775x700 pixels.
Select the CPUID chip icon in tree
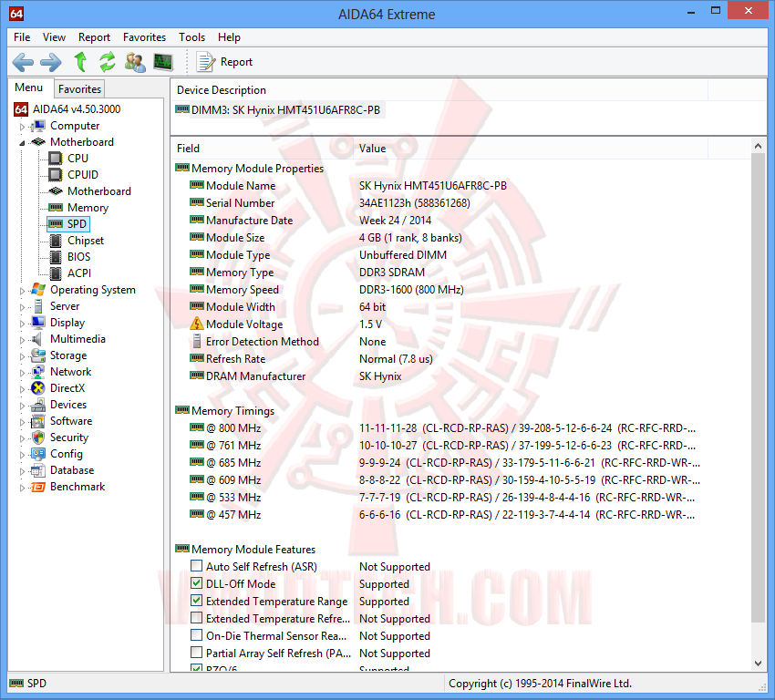(x=56, y=175)
